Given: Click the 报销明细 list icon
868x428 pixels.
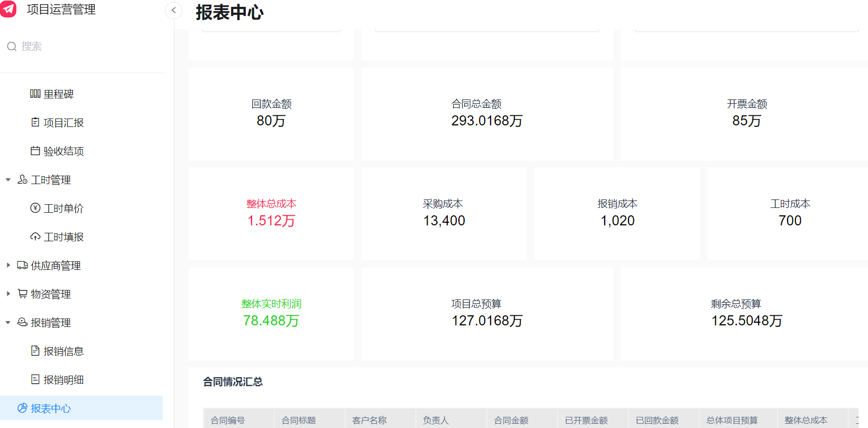Looking at the screenshot, I should tap(35, 379).
